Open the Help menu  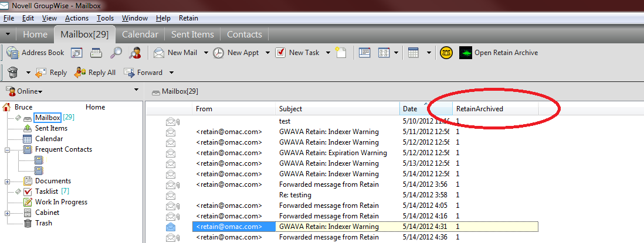(163, 18)
